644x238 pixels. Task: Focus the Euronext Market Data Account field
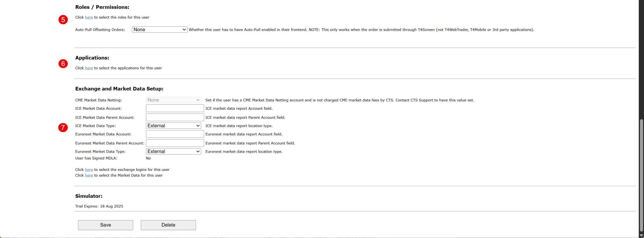point(175,134)
